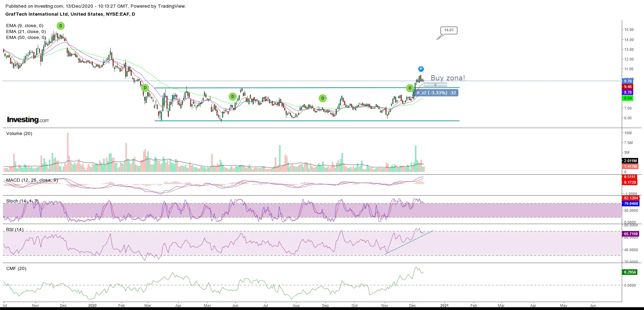Click the 2020 label on the time axis
644x310 pixels.
(92, 305)
